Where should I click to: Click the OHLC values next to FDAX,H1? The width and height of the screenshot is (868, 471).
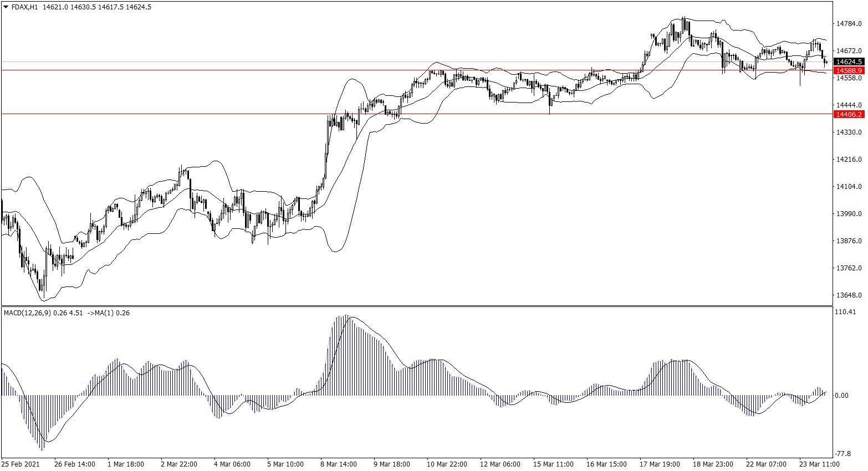[x=97, y=7]
